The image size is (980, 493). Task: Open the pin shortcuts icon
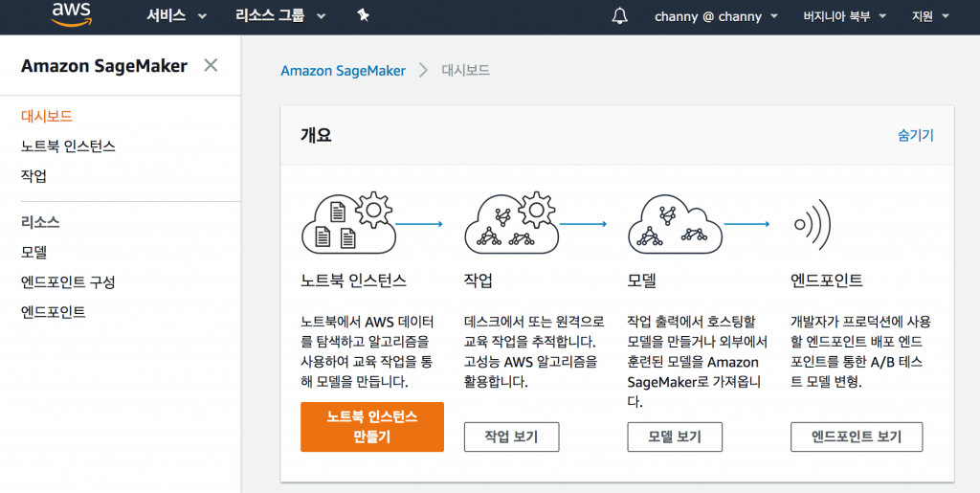[x=363, y=16]
